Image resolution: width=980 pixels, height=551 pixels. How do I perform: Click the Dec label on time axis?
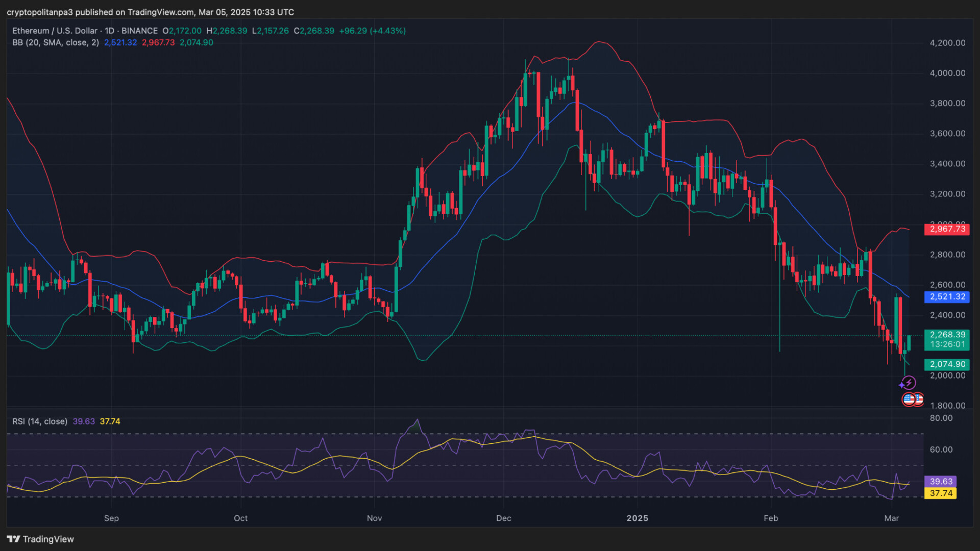click(503, 518)
